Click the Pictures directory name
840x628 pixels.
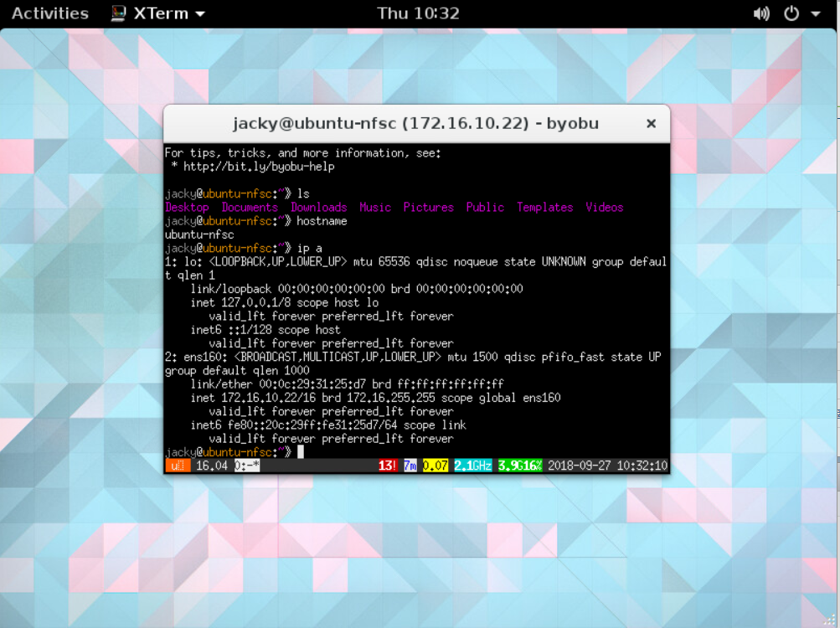(x=429, y=208)
